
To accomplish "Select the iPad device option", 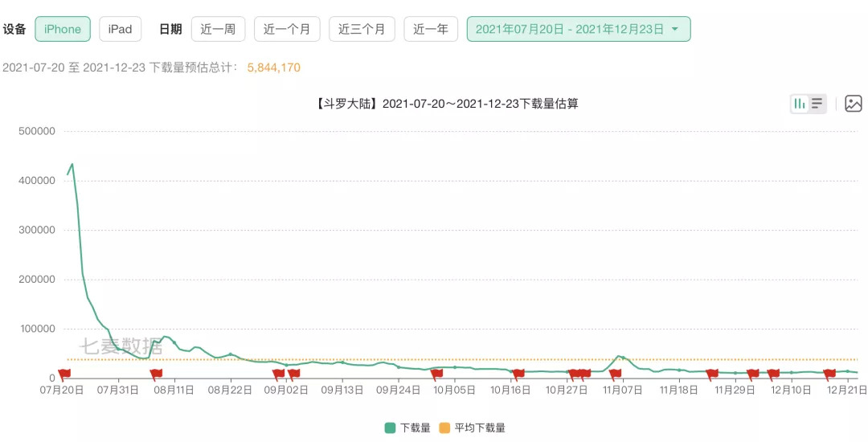I will (120, 29).
